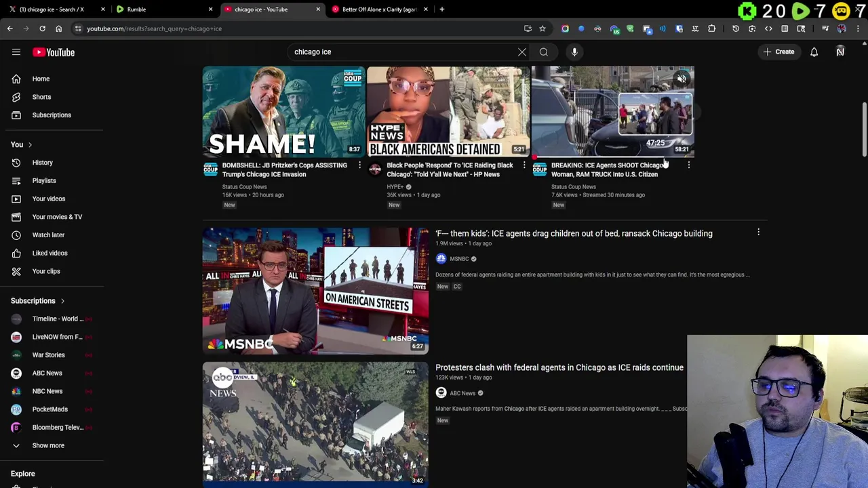The height and width of the screenshot is (488, 868).
Task: Click browser home button
Action: [58, 28]
